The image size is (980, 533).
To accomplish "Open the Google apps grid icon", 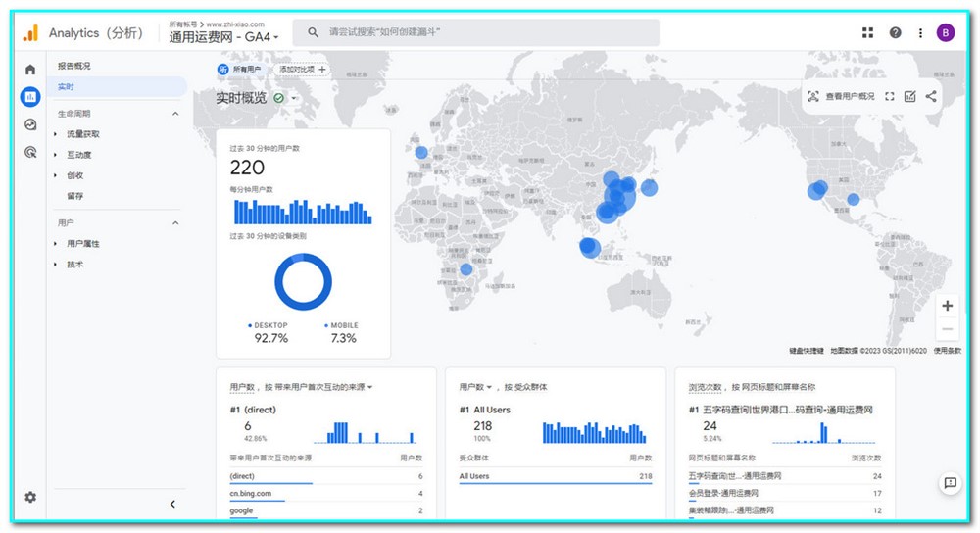I will click(867, 32).
